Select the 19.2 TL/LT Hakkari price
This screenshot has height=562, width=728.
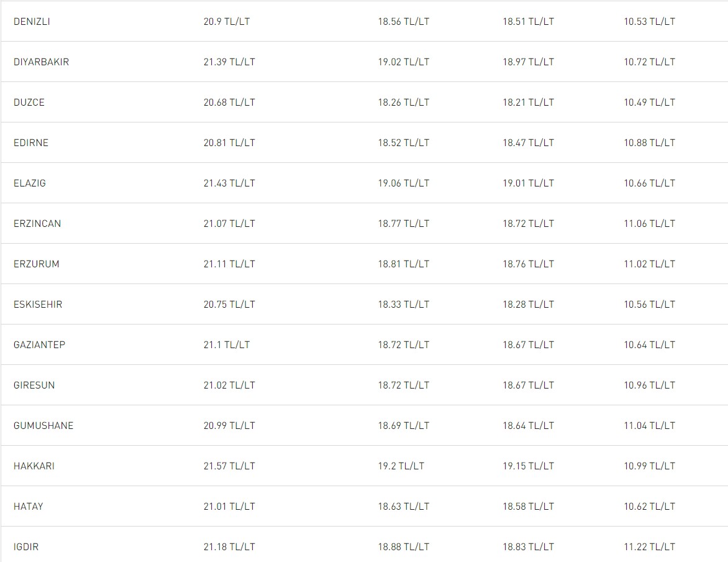(401, 466)
